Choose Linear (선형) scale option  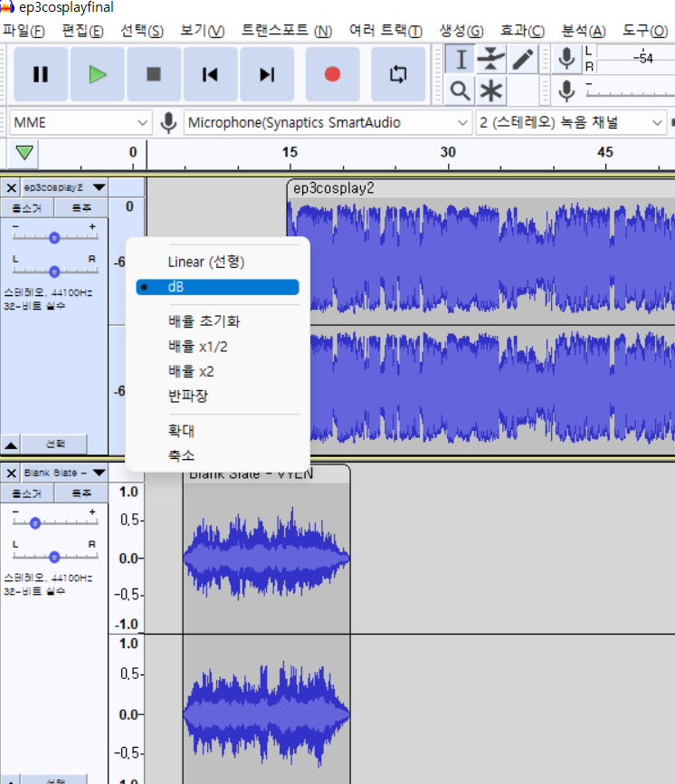(205, 262)
